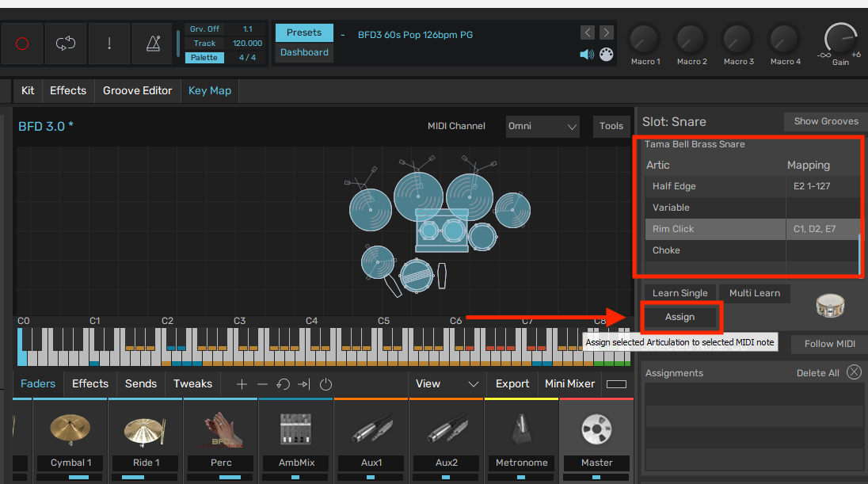
Task: Click the exclamation panic icon
Action: (109, 44)
